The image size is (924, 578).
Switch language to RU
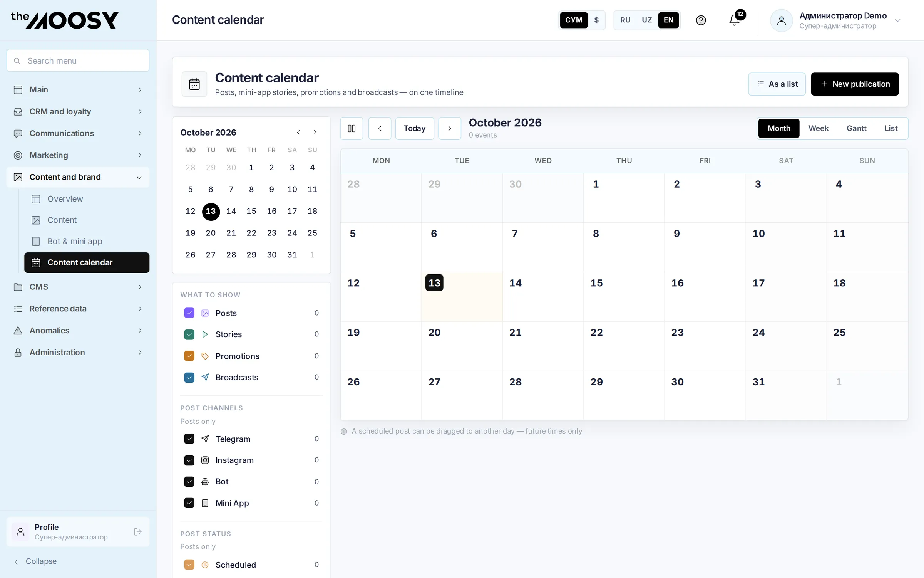625,20
